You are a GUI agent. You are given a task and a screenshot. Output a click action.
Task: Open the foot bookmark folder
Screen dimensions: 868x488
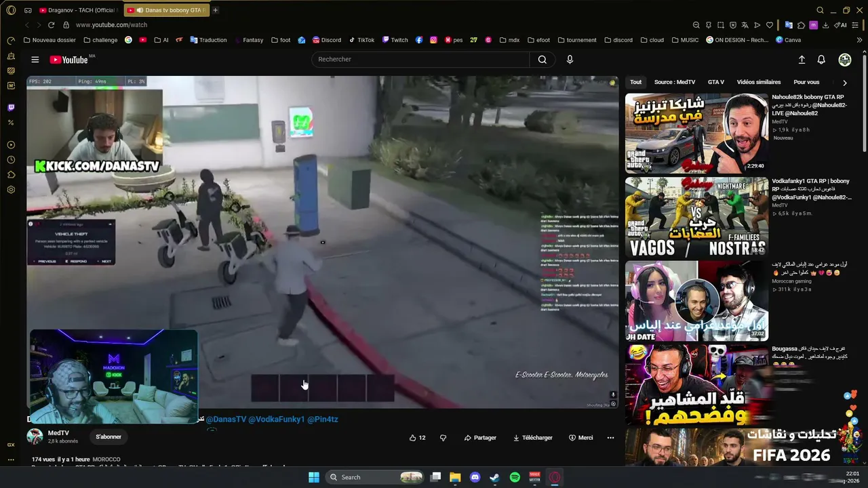[x=281, y=40]
